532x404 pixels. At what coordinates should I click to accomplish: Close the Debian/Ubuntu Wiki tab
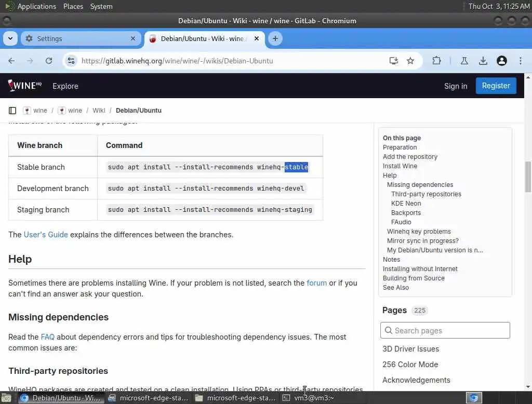click(257, 38)
